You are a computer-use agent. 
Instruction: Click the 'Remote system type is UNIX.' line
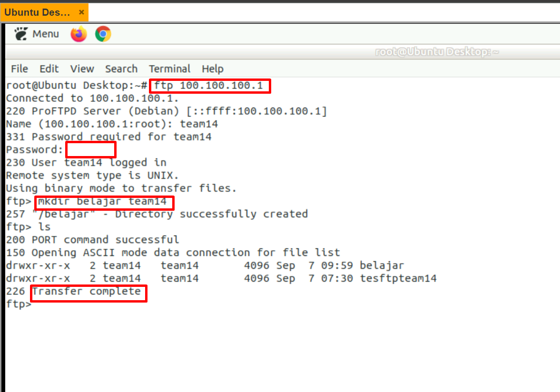(x=92, y=175)
